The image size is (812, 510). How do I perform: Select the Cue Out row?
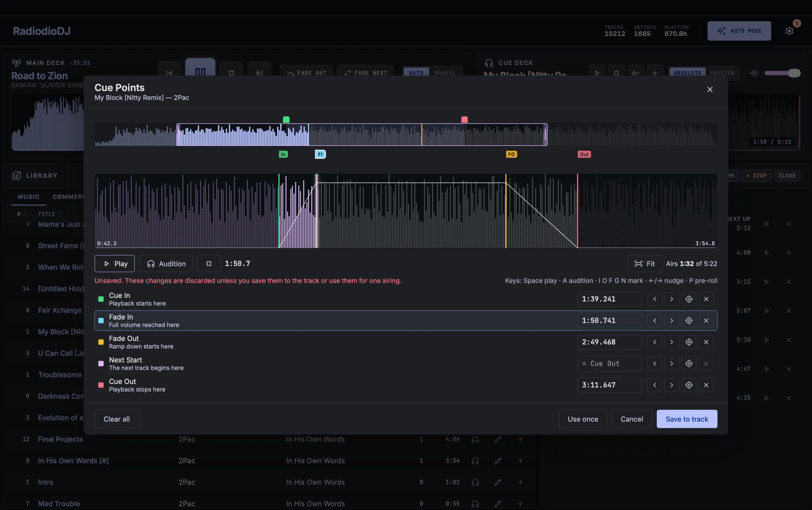click(x=405, y=385)
